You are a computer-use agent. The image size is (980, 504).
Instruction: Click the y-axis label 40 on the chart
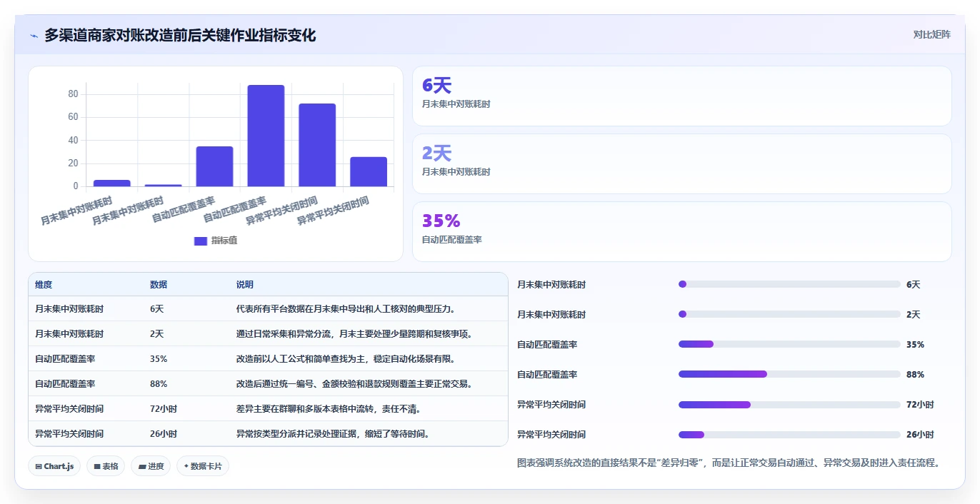[73, 140]
